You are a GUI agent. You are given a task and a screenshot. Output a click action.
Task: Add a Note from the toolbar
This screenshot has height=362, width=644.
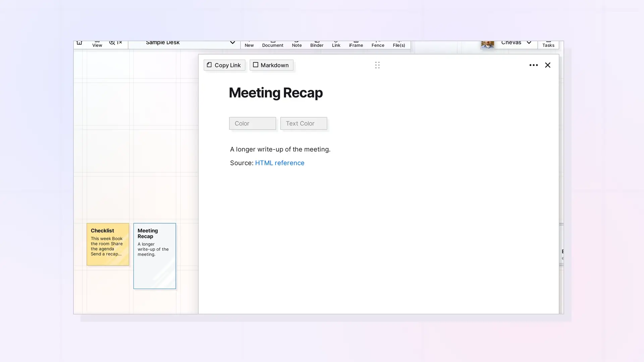(297, 45)
